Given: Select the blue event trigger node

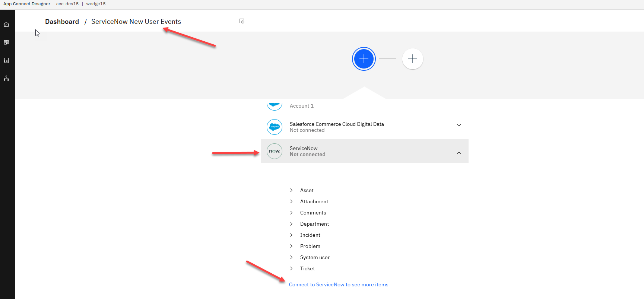Looking at the screenshot, I should (364, 59).
